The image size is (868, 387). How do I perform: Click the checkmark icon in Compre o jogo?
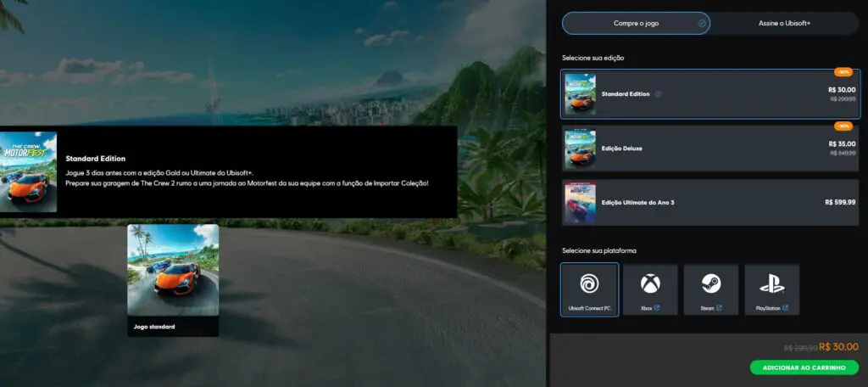tap(701, 23)
